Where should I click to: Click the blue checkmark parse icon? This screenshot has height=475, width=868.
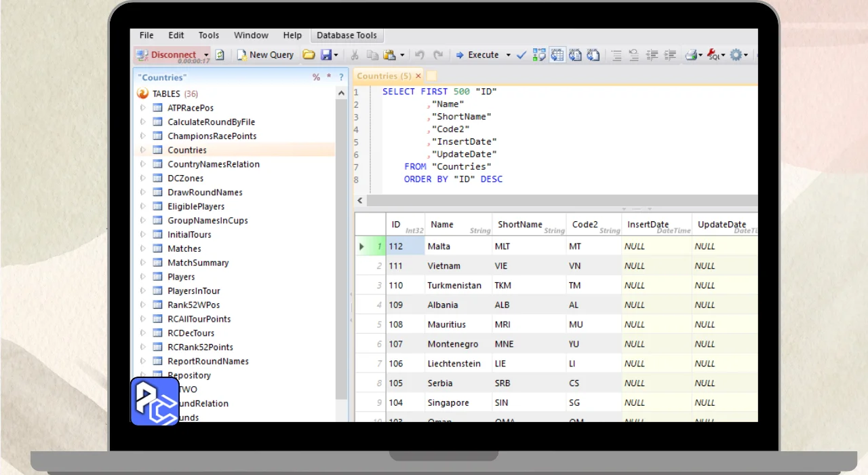521,55
